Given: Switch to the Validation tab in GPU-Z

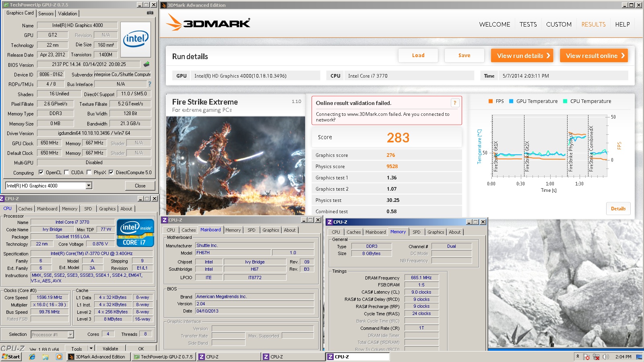Looking at the screenshot, I should point(68,13).
